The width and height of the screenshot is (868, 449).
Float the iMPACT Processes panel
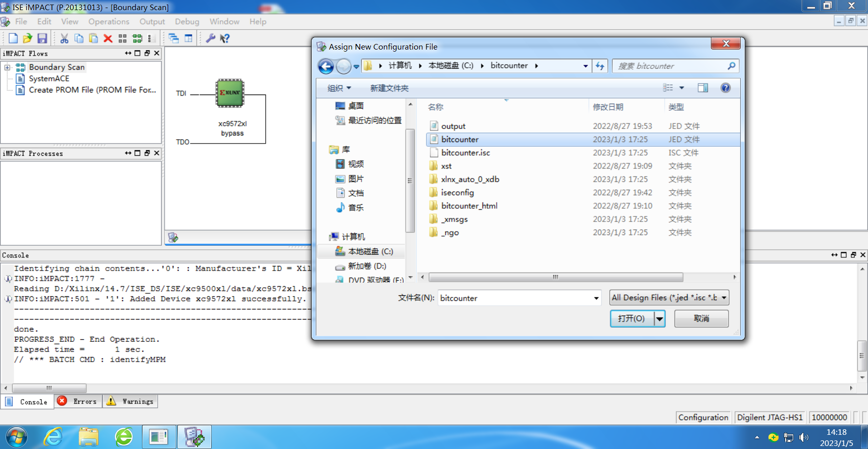tap(147, 153)
